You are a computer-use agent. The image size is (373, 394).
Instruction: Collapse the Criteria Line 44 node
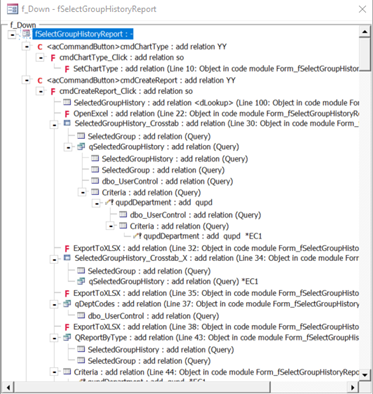[x=54, y=372]
